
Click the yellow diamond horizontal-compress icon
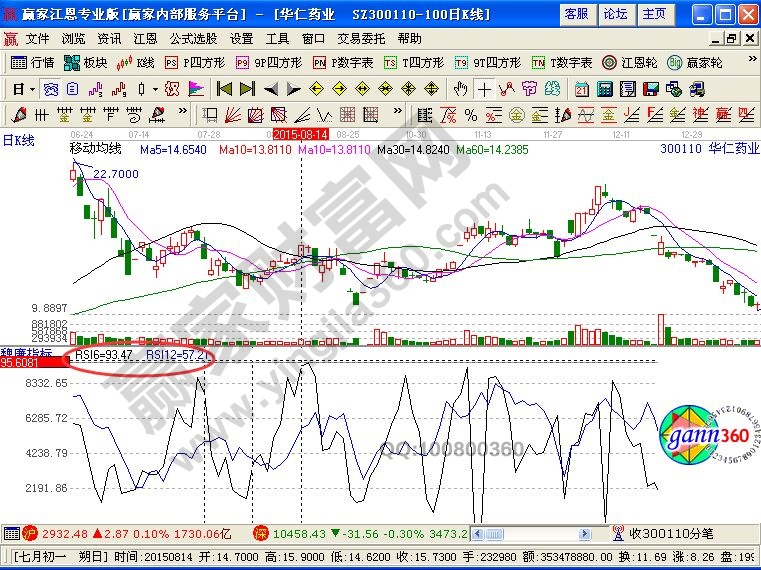(x=385, y=89)
